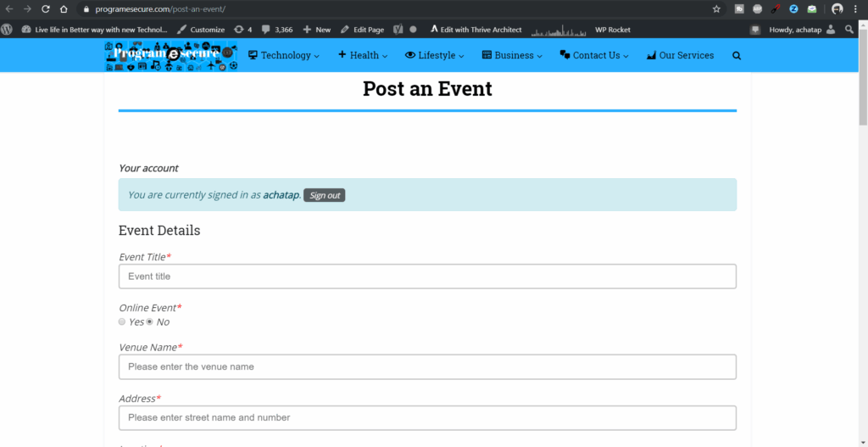The image size is (868, 447).
Task: Click Edit Page in admin bar
Action: pos(362,30)
